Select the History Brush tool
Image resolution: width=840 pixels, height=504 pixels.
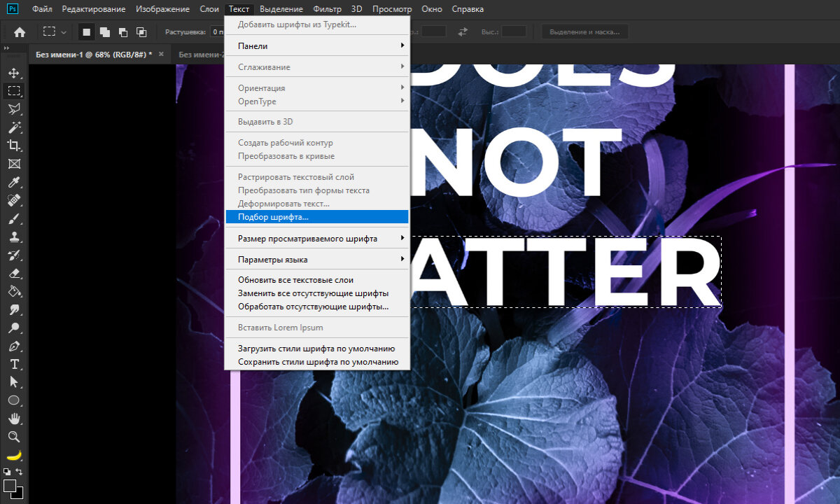pos(13,255)
